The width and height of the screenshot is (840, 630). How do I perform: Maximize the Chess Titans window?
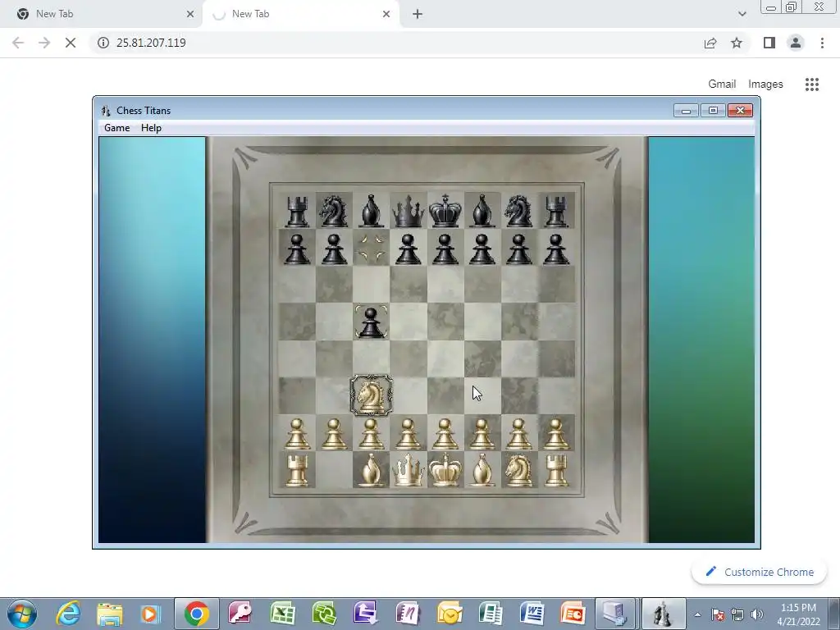(713, 111)
